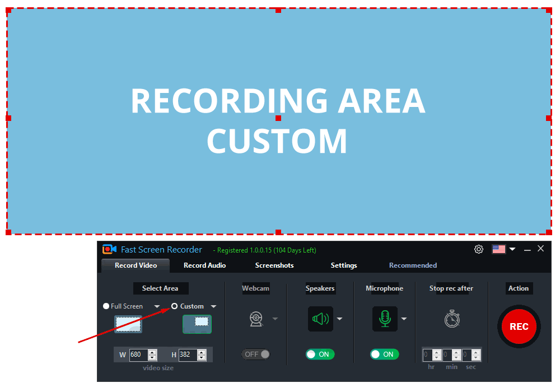The image size is (560, 392).
Task: Select the webcam icon
Action: pyautogui.click(x=256, y=318)
